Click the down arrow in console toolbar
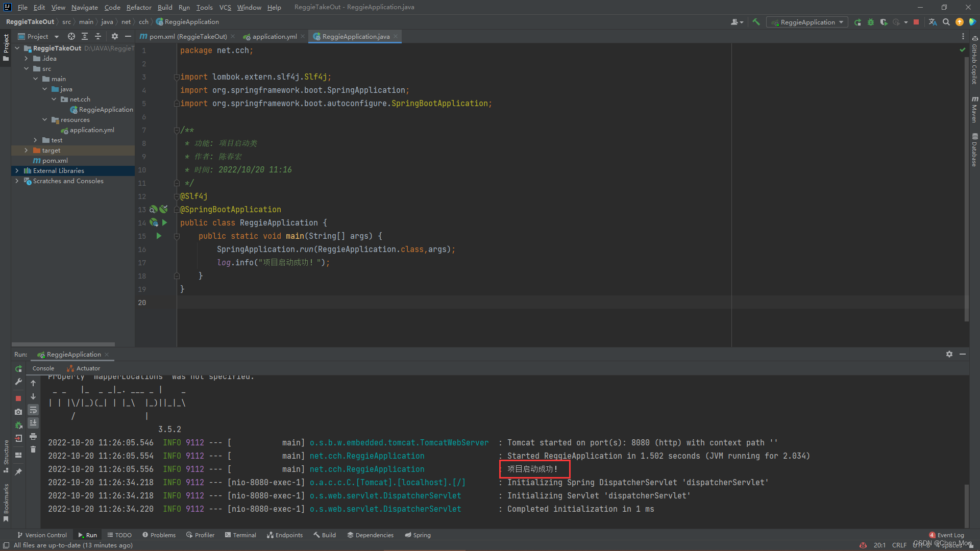Image resolution: width=980 pixels, height=551 pixels. [33, 396]
